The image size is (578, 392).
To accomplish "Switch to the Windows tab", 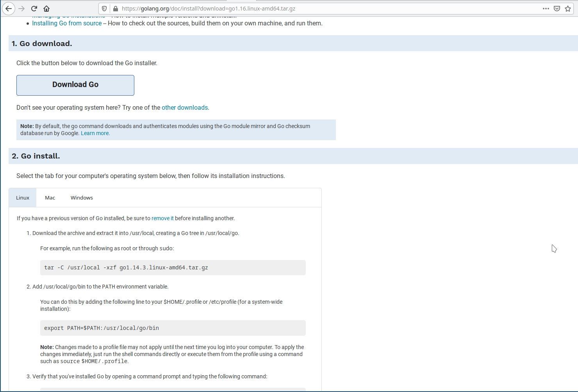I will point(82,198).
